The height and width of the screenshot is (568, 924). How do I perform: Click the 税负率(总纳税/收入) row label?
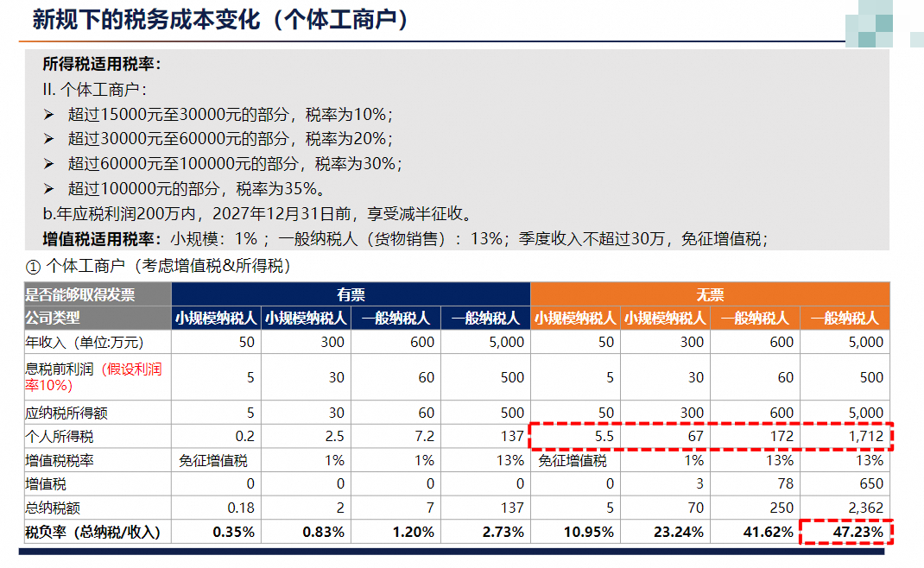point(93,532)
